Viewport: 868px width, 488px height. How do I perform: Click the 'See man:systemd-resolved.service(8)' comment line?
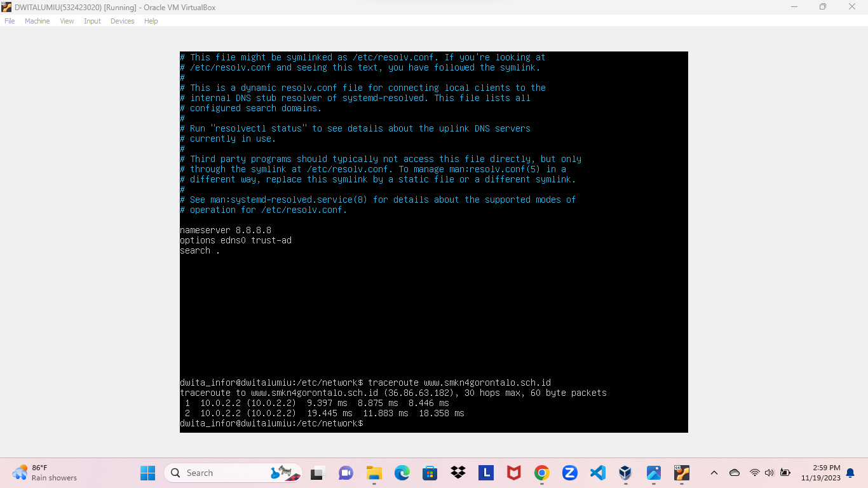point(378,200)
